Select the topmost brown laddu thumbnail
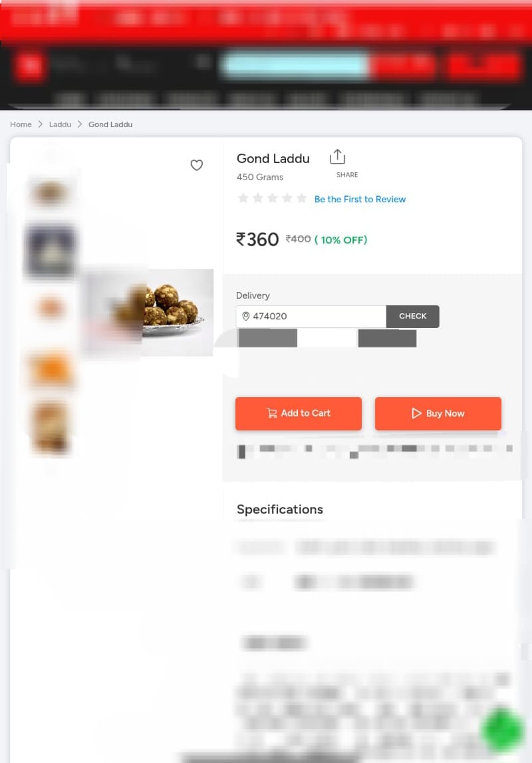Image resolution: width=532 pixels, height=763 pixels. [x=50, y=194]
